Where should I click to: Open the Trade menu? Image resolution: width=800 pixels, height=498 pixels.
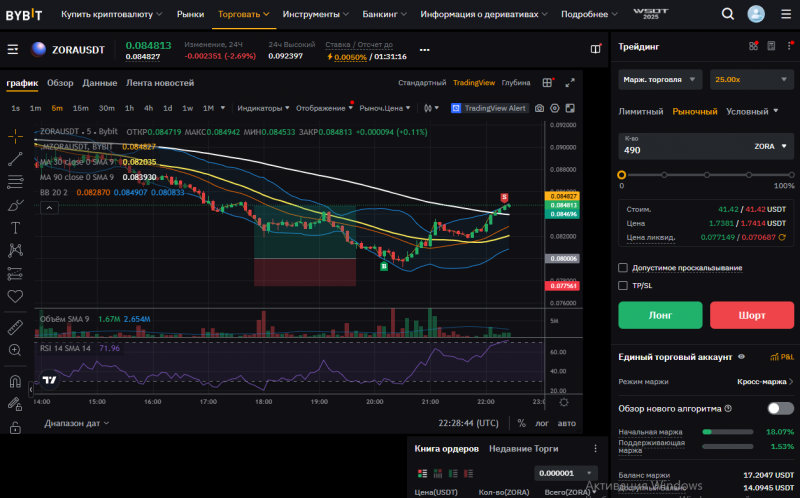click(x=243, y=14)
